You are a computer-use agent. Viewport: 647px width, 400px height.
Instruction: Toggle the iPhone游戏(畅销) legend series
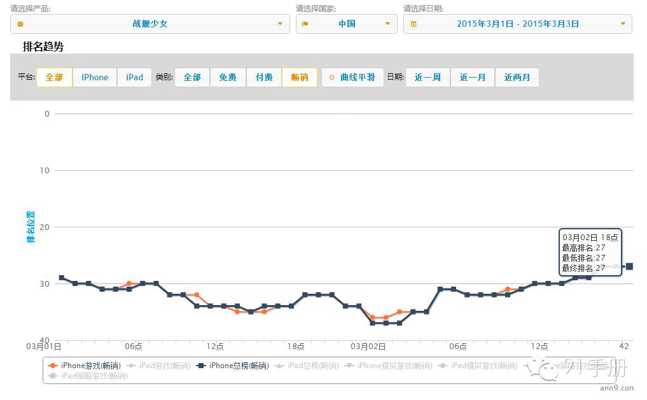click(x=84, y=365)
